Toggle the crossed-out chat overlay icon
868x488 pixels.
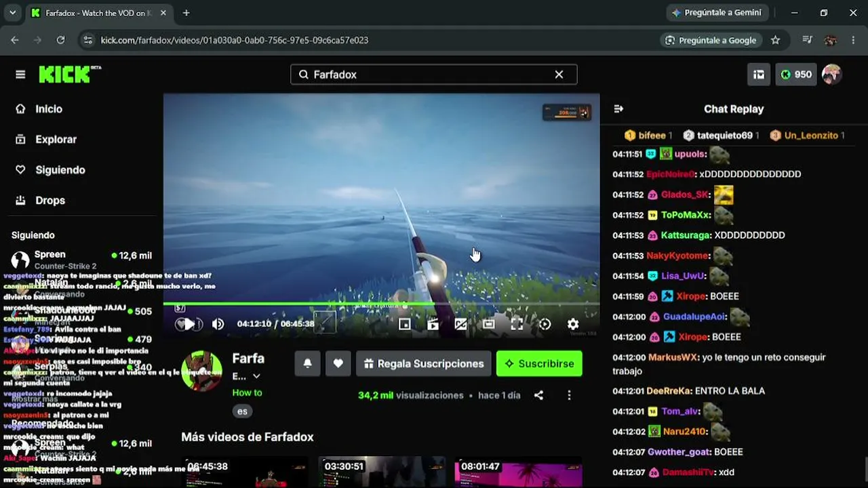460,324
